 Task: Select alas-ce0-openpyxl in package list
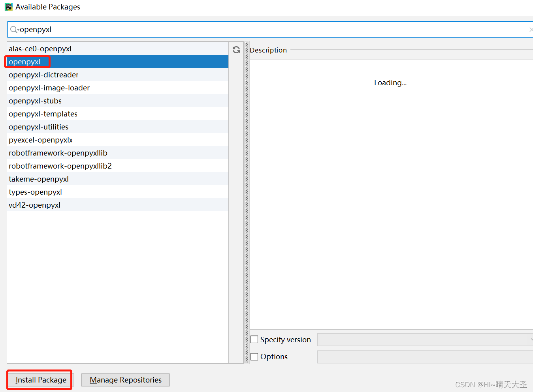[x=118, y=49]
